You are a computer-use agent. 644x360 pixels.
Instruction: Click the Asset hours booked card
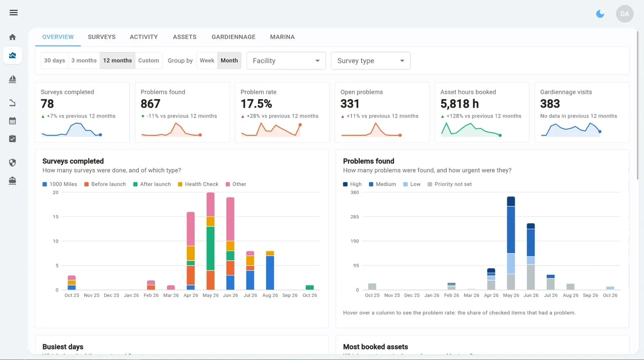[x=482, y=112]
